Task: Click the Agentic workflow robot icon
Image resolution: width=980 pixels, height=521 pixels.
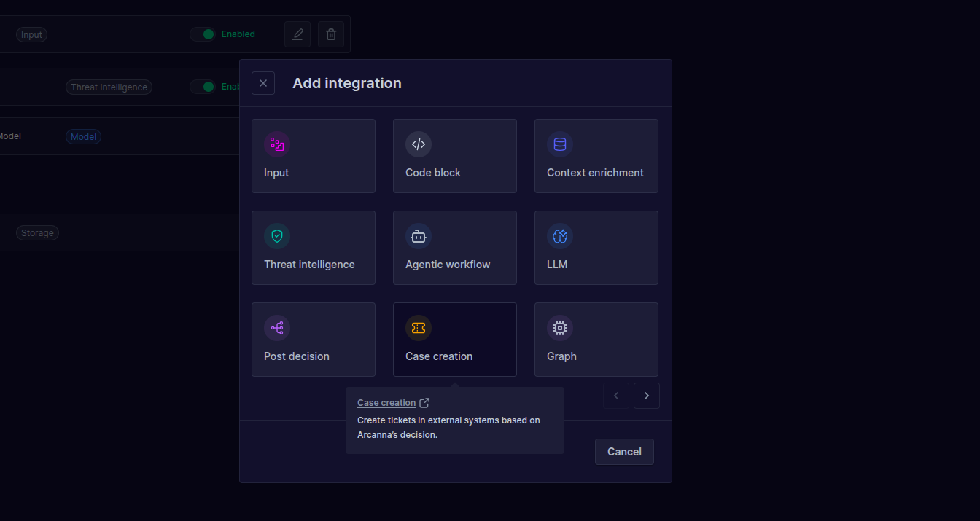Action: (419, 236)
